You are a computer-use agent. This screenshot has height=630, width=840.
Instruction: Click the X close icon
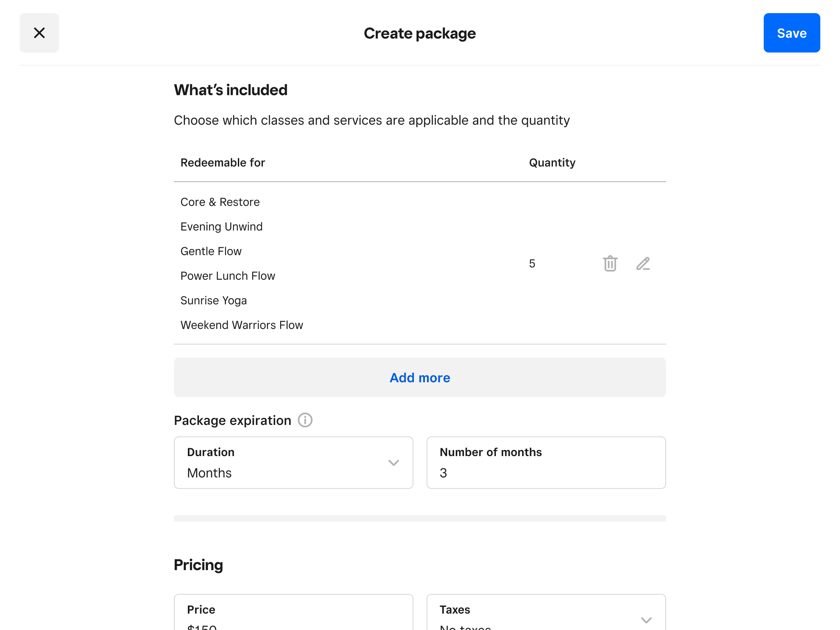39,33
